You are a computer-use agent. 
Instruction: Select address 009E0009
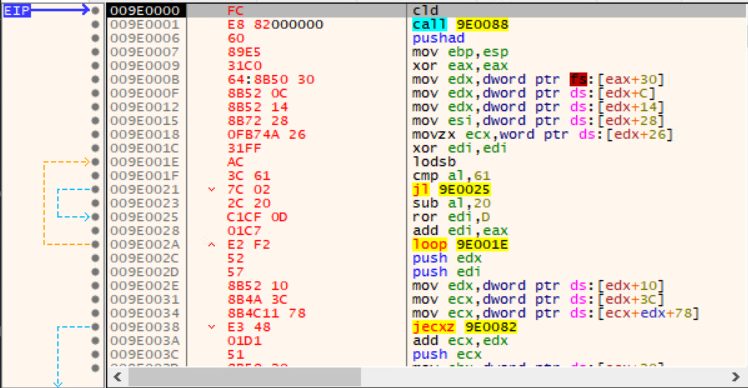pyautogui.click(x=145, y=65)
